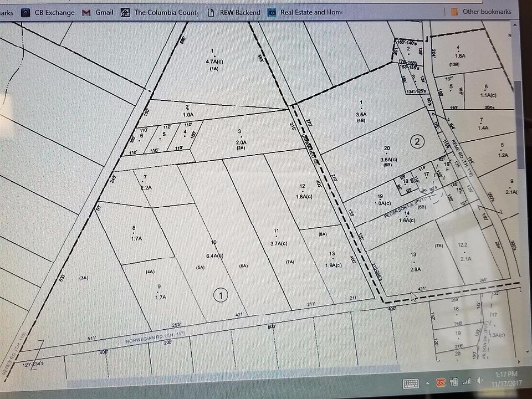The image size is (532, 399).
Task: Click the REW Backend page icon
Action: pyautogui.click(x=211, y=13)
